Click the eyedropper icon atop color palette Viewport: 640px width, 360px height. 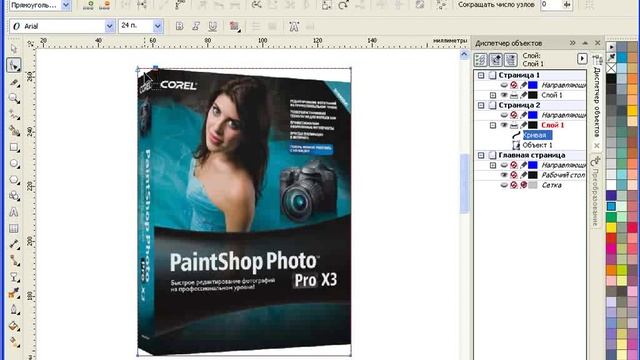(x=611, y=58)
